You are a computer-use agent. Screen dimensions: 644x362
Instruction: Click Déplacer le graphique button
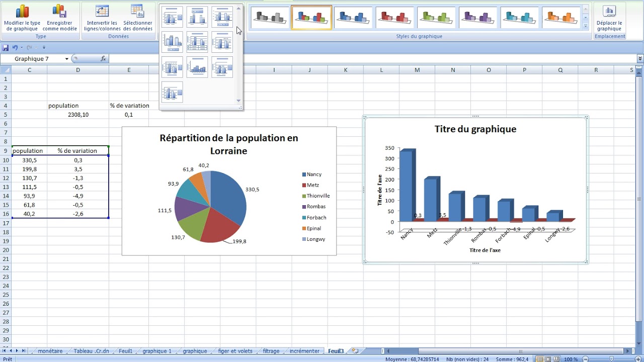pos(609,18)
